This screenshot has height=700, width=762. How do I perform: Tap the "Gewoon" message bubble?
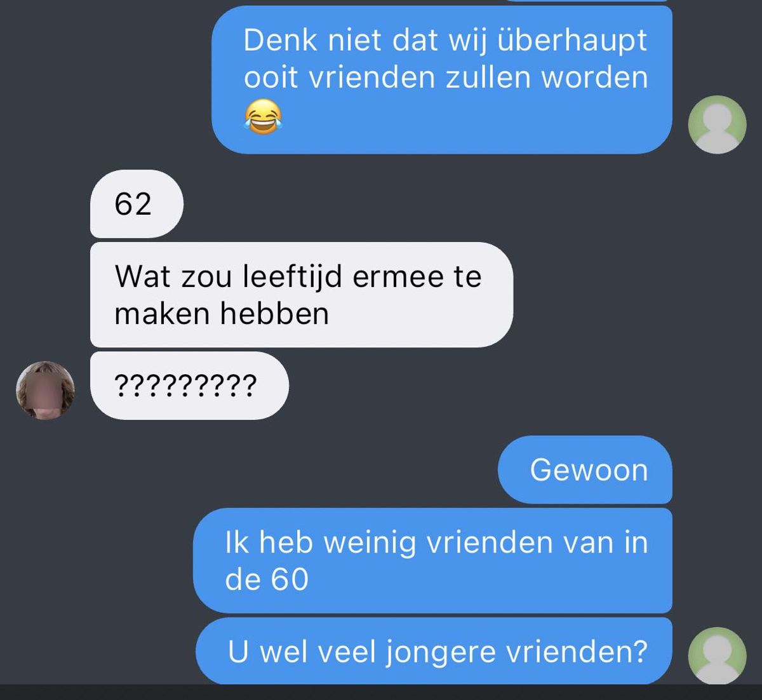tap(585, 470)
